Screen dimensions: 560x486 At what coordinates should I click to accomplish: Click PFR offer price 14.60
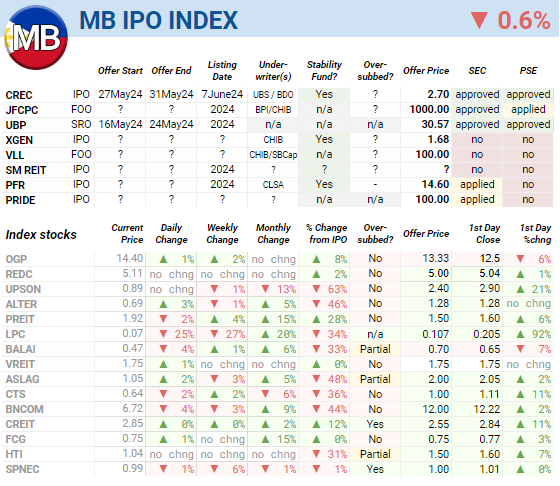(x=435, y=184)
